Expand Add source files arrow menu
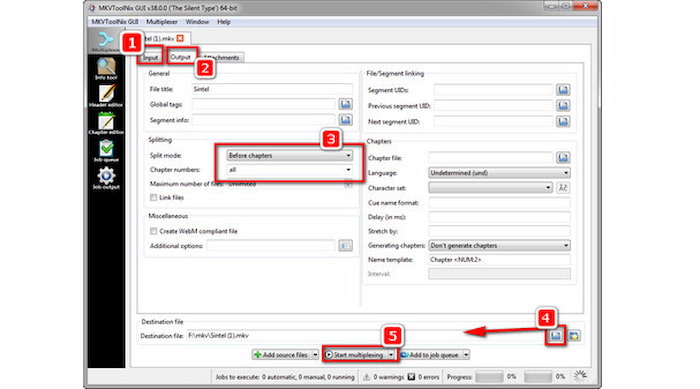This screenshot has width=700, height=389. 315,355
